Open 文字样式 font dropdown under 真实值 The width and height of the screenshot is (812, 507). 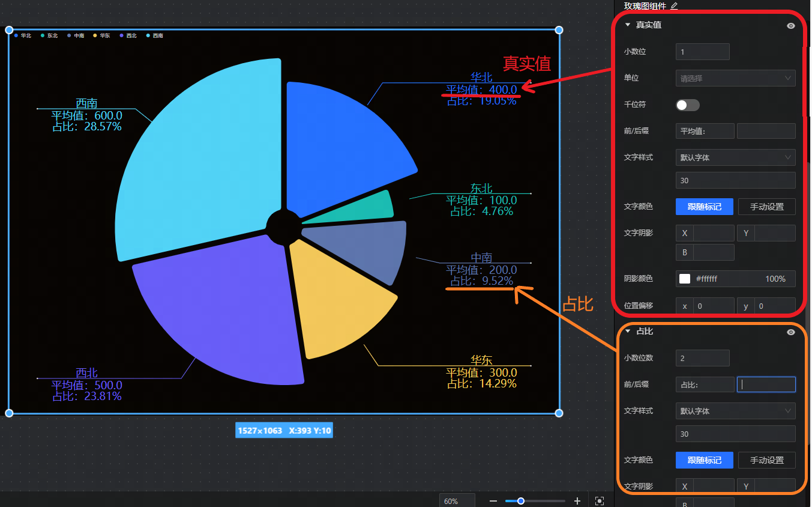(735, 157)
